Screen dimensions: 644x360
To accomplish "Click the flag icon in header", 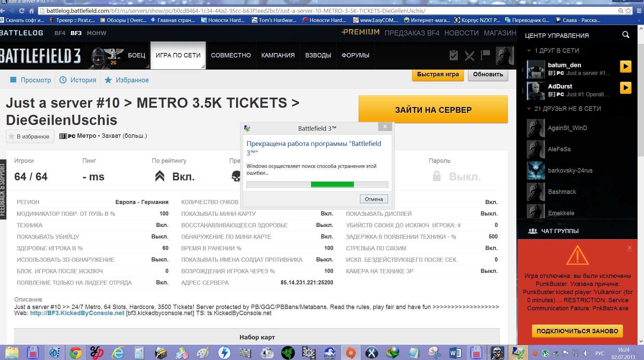I will 485,55.
